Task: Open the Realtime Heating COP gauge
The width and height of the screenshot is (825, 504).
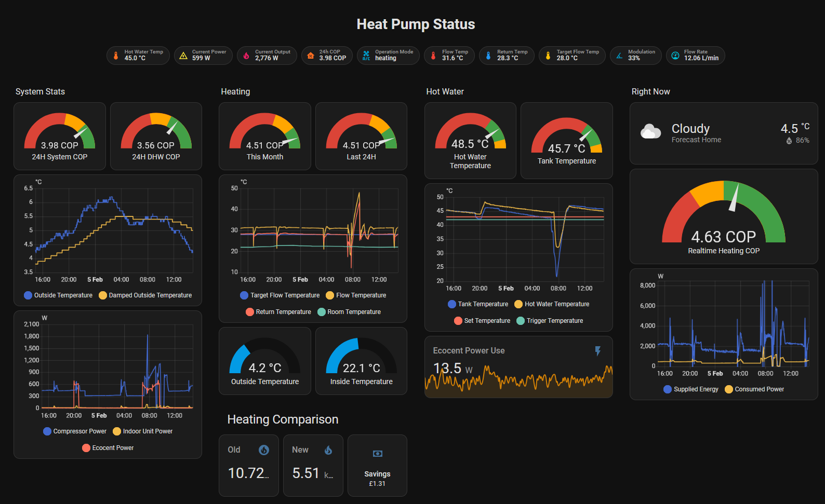Action: (723, 217)
